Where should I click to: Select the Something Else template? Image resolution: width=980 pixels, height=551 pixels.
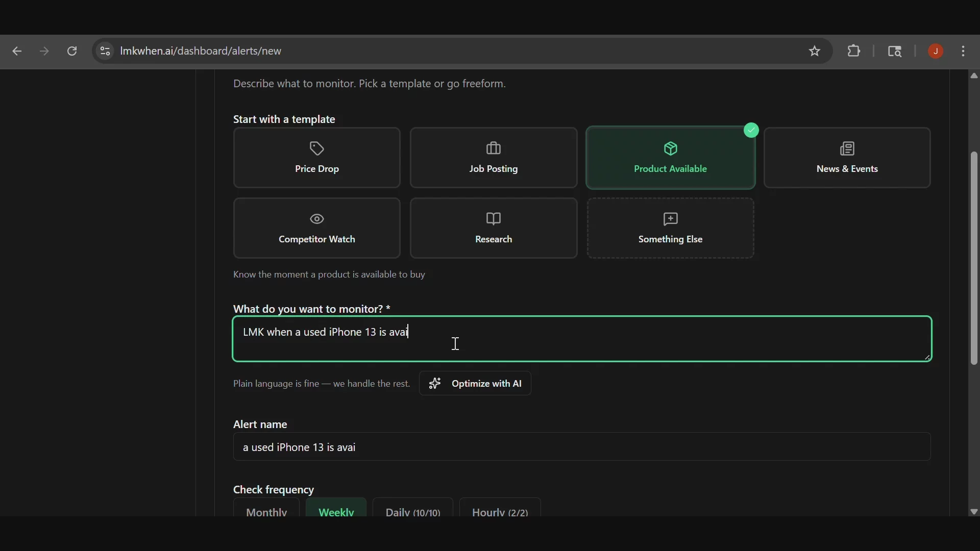[670, 229]
